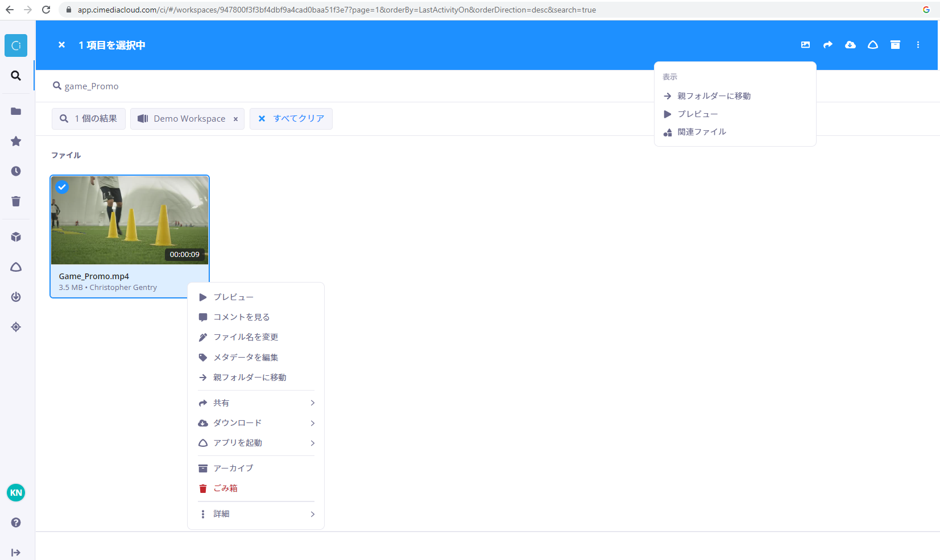
Task: Open the transfers download icon in sidebar
Action: 16,297
